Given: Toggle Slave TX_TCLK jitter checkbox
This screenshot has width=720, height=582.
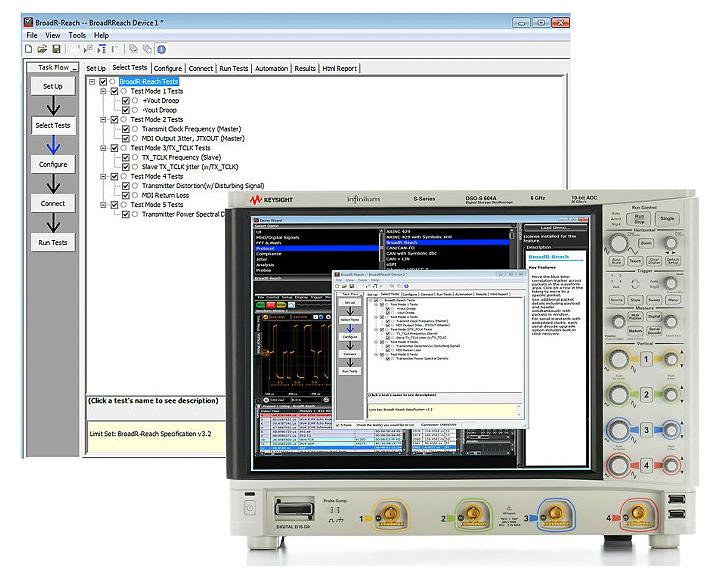Looking at the screenshot, I should pos(126,167).
